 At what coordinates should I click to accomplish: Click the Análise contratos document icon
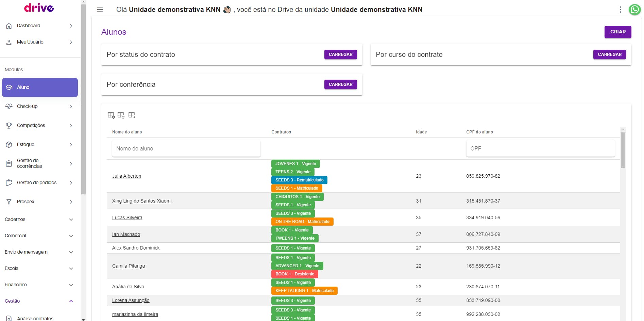pyautogui.click(x=9, y=319)
